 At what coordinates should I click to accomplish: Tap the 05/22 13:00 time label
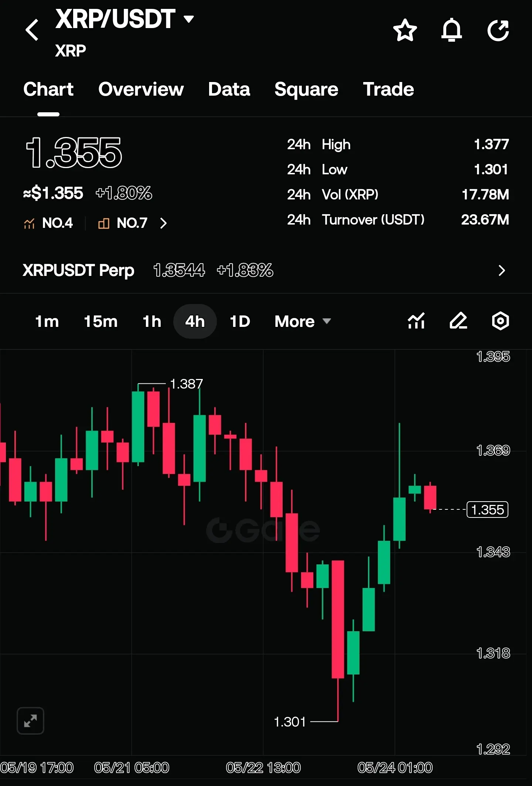point(263,768)
